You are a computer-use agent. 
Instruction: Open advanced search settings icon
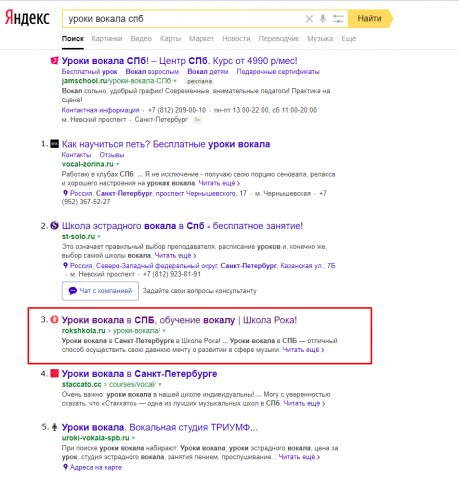338,19
